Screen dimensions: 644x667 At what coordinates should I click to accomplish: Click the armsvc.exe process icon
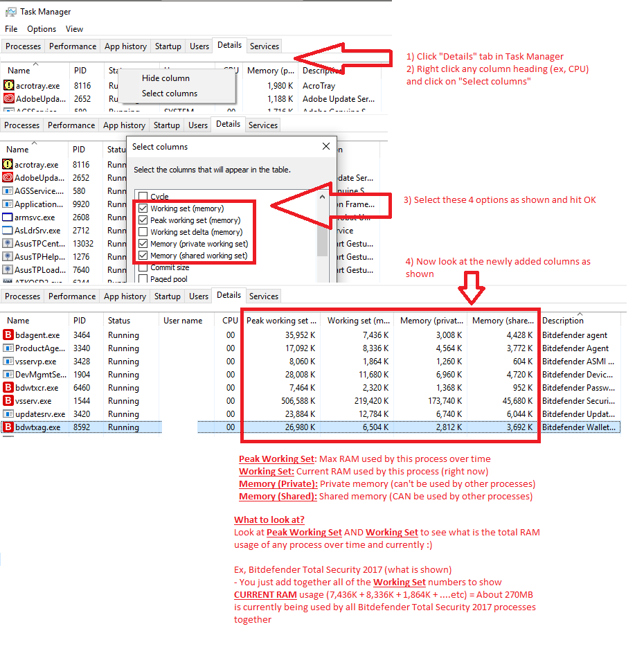[7, 217]
